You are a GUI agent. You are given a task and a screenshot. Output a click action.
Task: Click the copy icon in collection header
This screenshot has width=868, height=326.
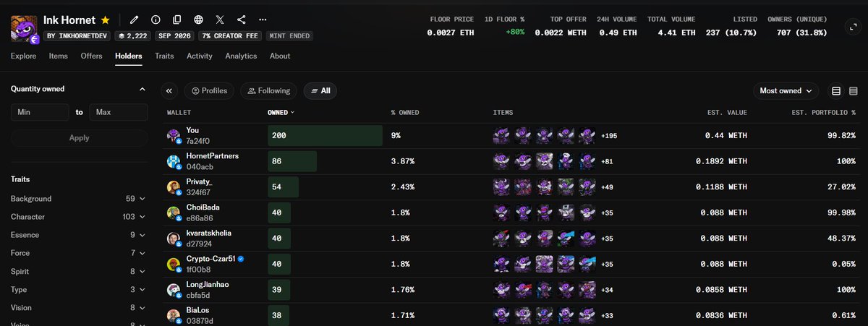pos(177,20)
